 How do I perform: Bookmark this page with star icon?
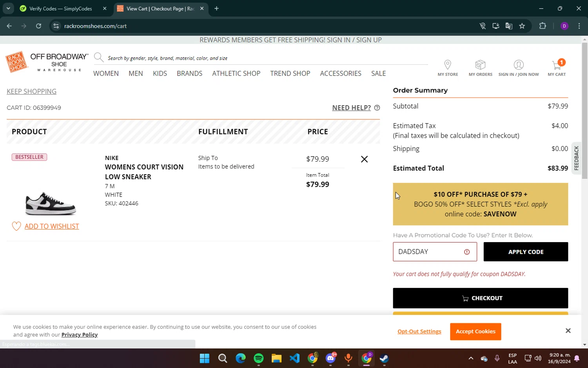pyautogui.click(x=522, y=26)
